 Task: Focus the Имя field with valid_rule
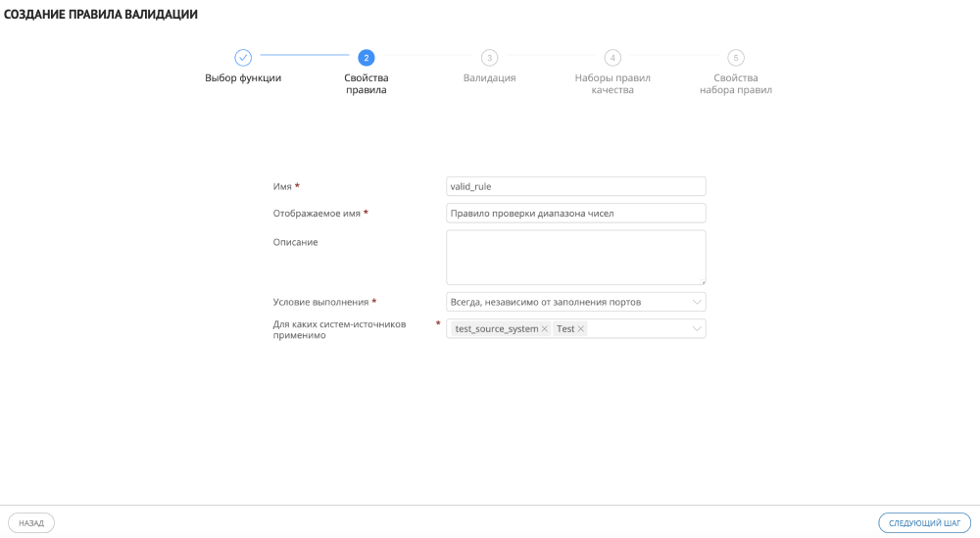575,186
